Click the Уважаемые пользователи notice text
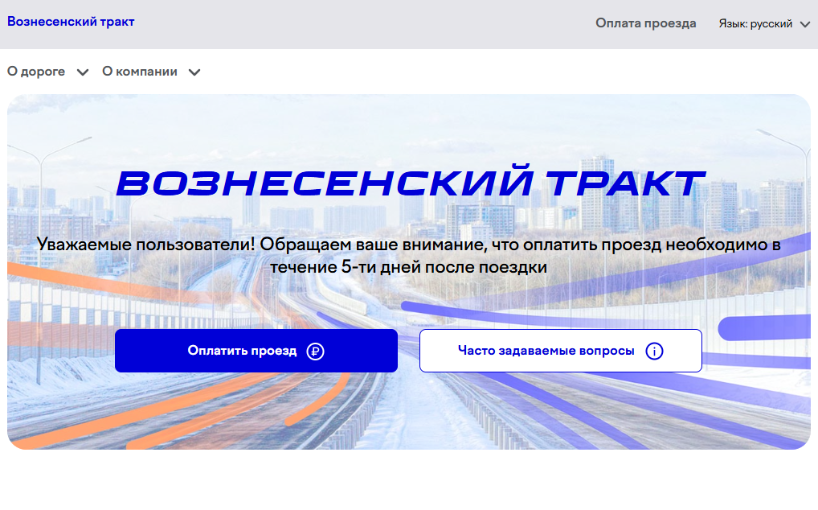The image size is (818, 510). point(408,255)
